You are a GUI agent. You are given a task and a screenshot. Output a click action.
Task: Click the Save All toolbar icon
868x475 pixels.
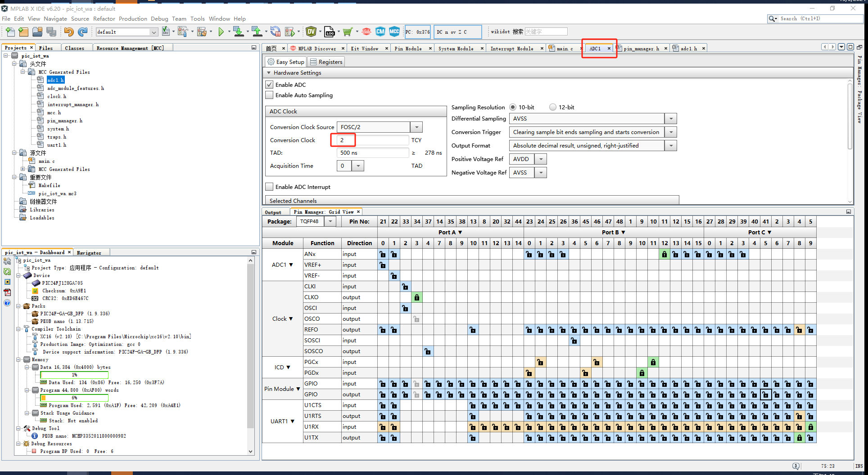[x=51, y=31]
